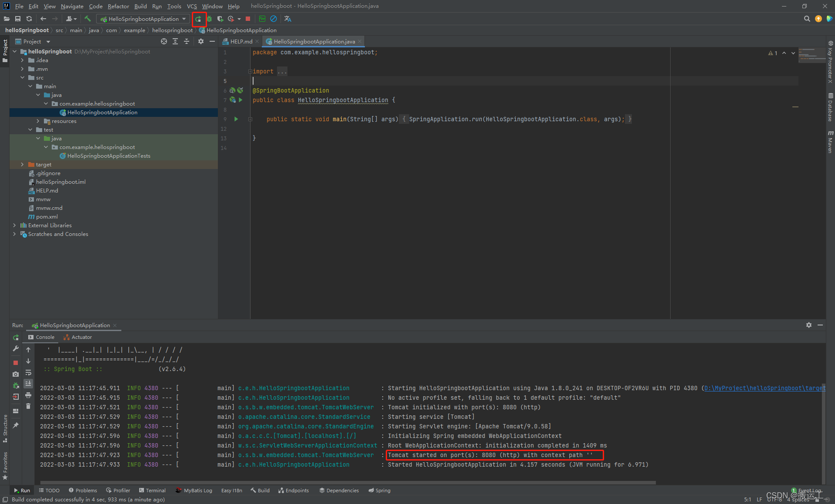
Task: Toggle Soft-Wrap in console toolbar
Action: point(28,373)
